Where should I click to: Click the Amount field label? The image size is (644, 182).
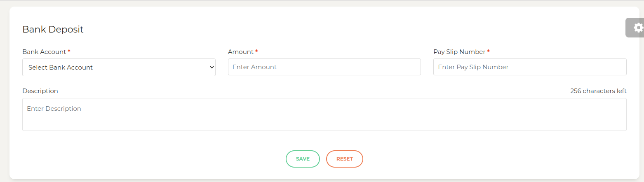coord(240,52)
